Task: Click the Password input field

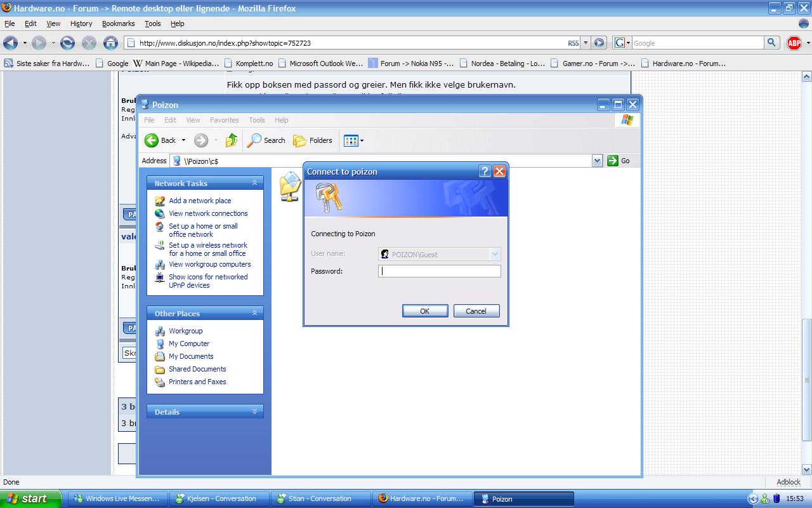Action: coord(440,271)
